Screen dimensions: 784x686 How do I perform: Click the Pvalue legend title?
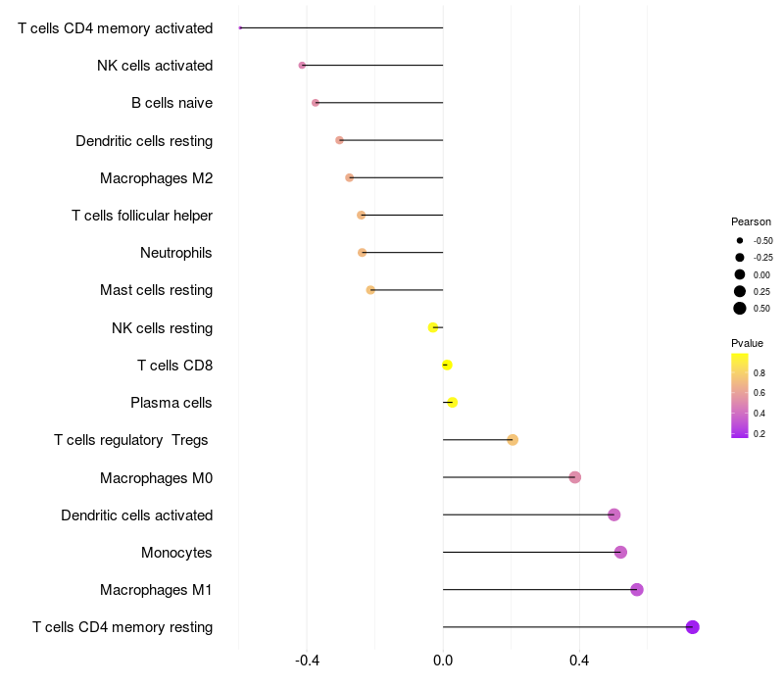tap(747, 343)
